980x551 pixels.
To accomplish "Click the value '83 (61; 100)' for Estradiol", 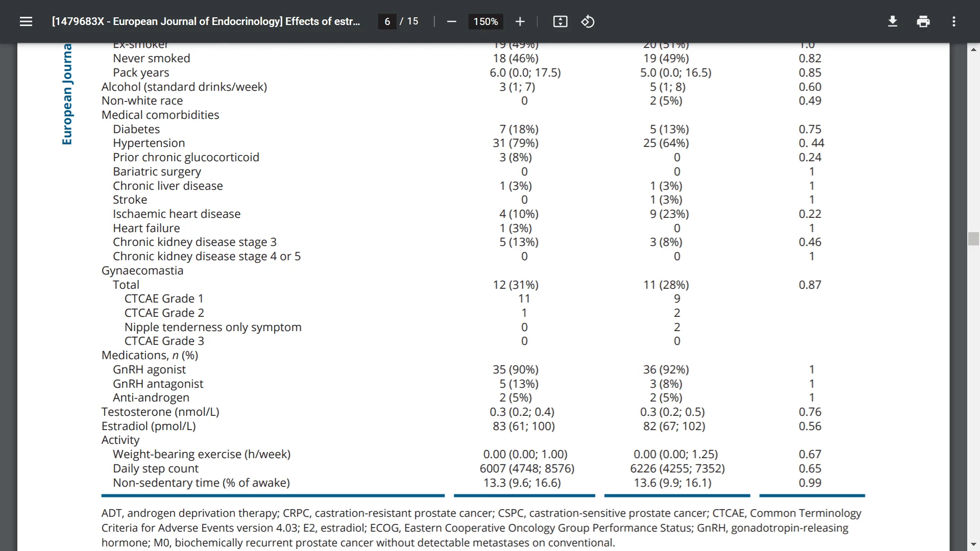I will point(524,426).
